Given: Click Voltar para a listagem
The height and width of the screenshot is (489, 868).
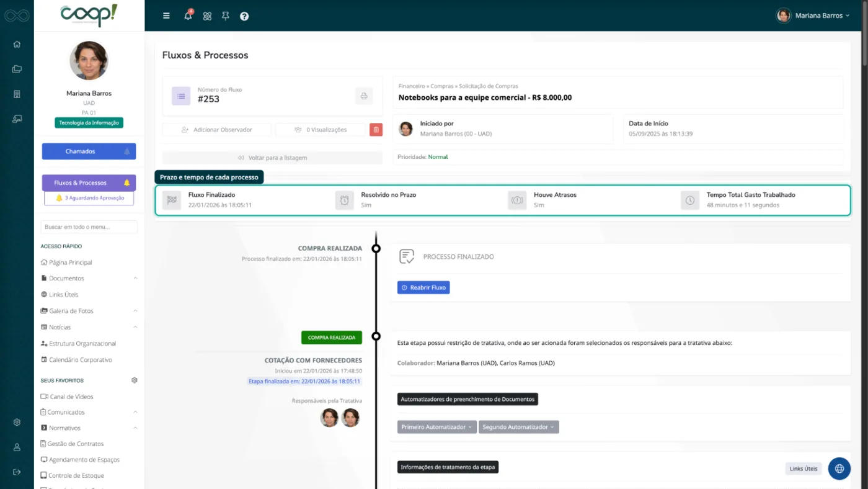Looking at the screenshot, I should [272, 158].
